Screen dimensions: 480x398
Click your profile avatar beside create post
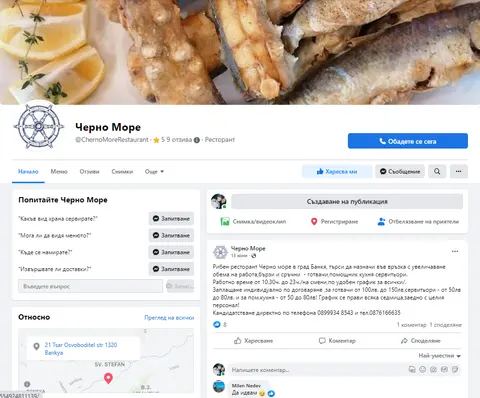pyautogui.click(x=219, y=201)
